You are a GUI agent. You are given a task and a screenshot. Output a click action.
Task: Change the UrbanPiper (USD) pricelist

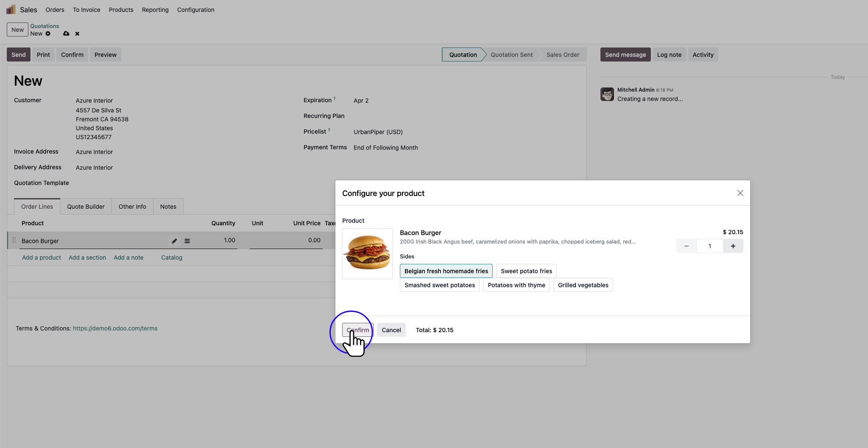click(378, 132)
